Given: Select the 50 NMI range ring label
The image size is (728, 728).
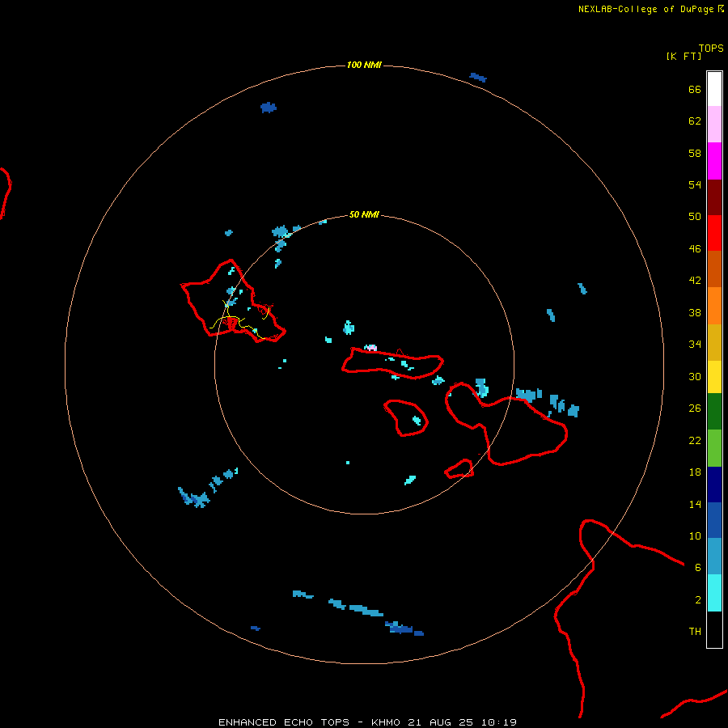Looking at the screenshot, I should (364, 214).
